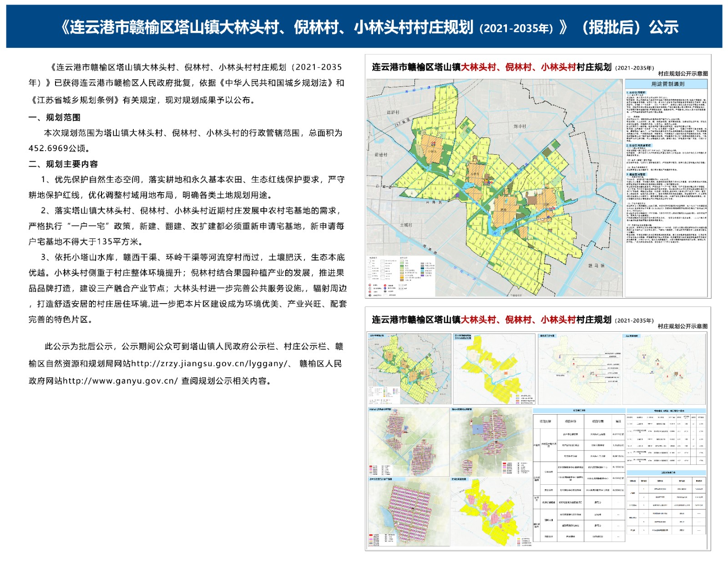728x579 pixels.
Task: Click the heading '一、规划范围'
Action: pyautogui.click(x=55, y=117)
